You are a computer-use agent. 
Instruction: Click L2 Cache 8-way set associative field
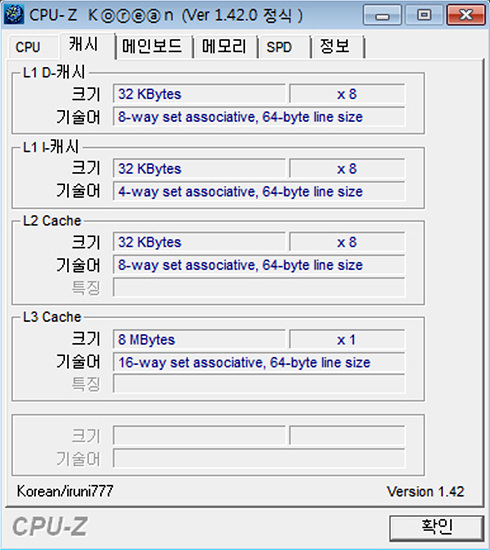click(259, 264)
